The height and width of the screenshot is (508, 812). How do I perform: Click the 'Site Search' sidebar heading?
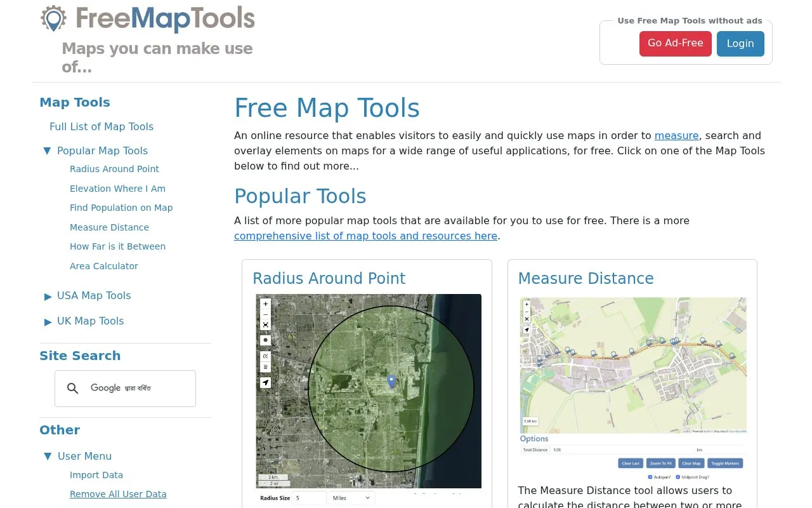click(x=80, y=356)
